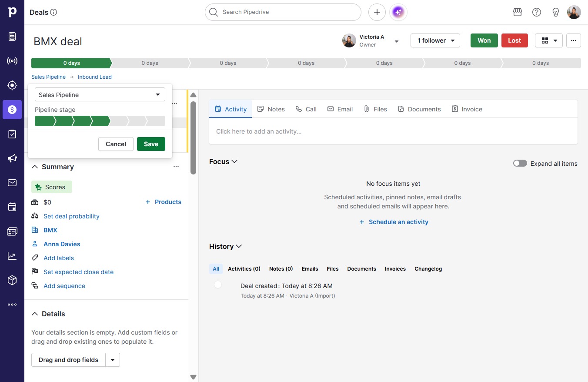This screenshot has width=588, height=382.
Task: Open the layout view switcher dropdown
Action: [x=549, y=40]
